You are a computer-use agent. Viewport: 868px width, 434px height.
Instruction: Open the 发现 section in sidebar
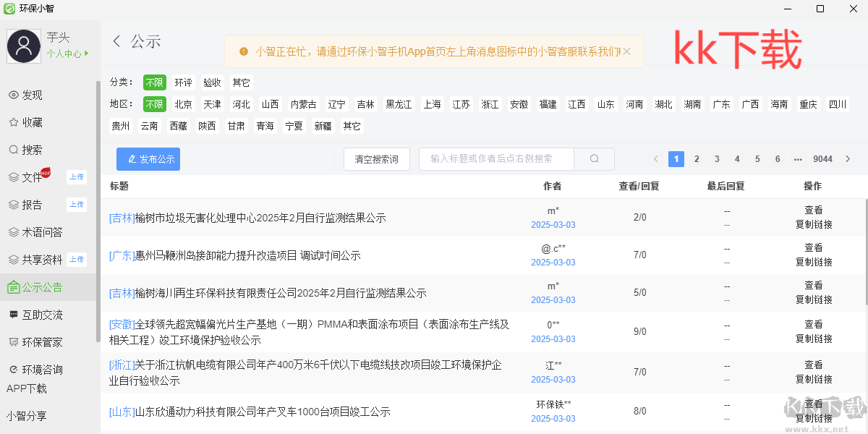click(33, 94)
